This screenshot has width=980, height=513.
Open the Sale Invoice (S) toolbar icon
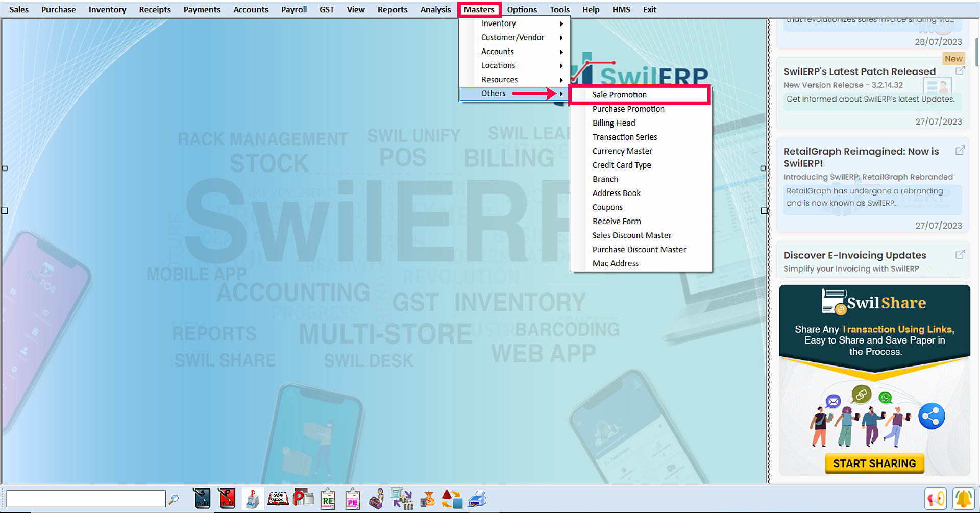(x=202, y=499)
